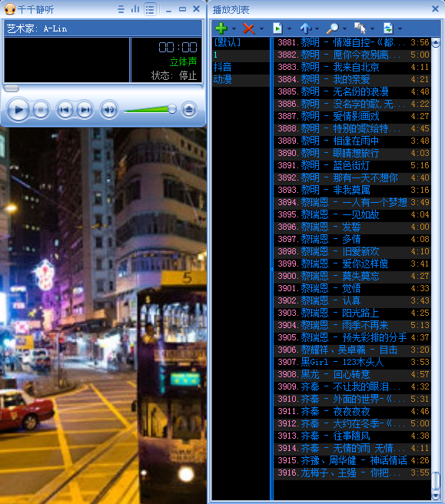
Task: Click the edit/selection cursor icon
Action: click(360, 28)
